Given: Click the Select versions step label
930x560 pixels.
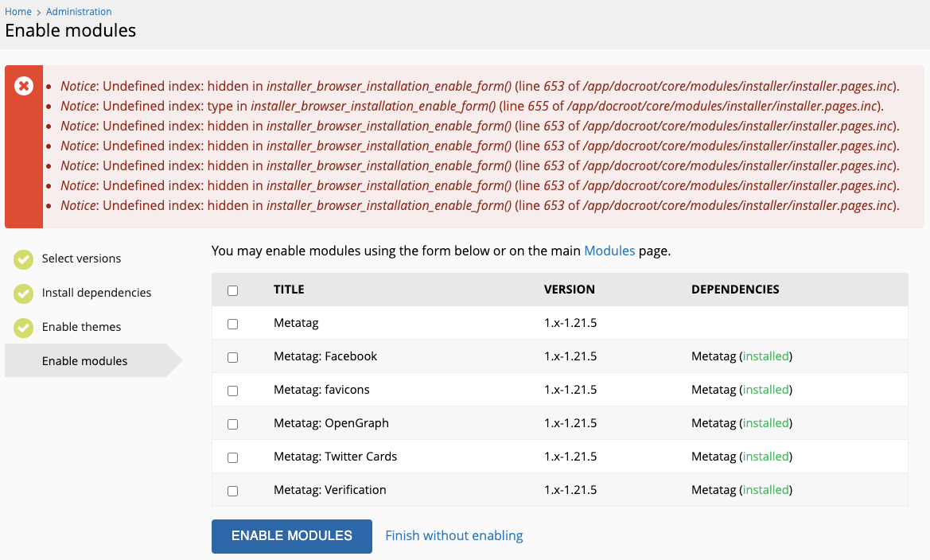Looking at the screenshot, I should 81,259.
